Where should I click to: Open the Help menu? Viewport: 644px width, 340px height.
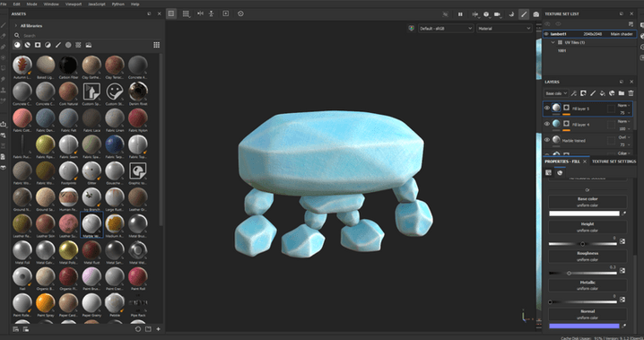tap(135, 4)
